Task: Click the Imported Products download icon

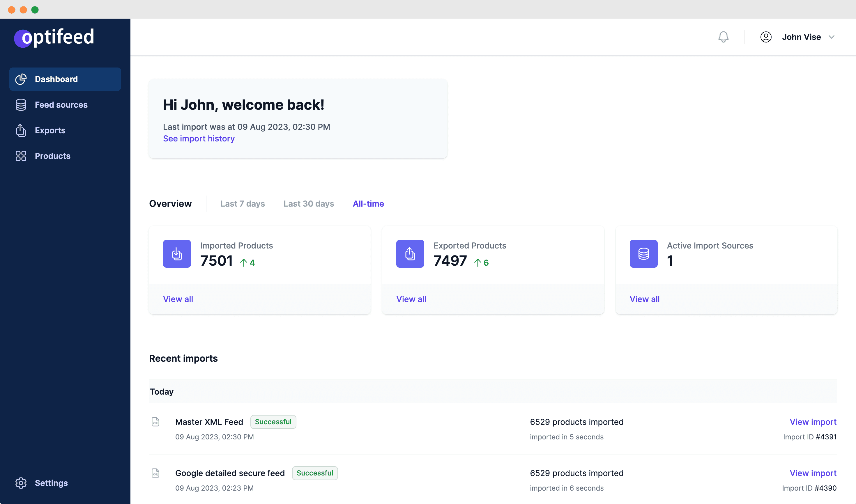Action: pos(177,254)
